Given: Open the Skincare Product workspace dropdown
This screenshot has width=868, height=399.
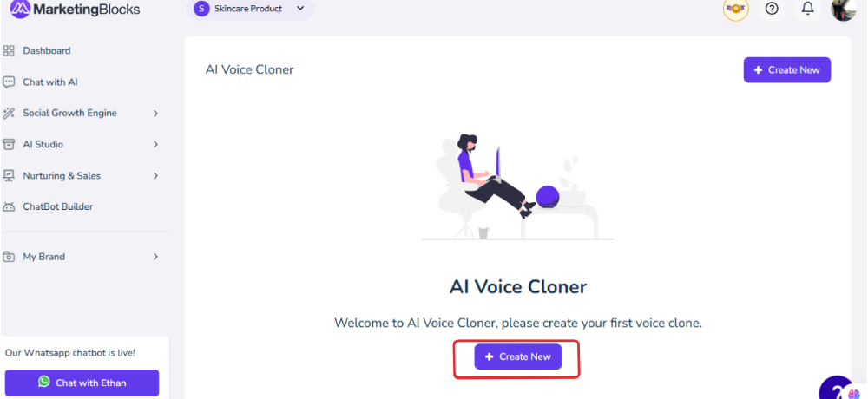Looking at the screenshot, I should click(x=250, y=9).
